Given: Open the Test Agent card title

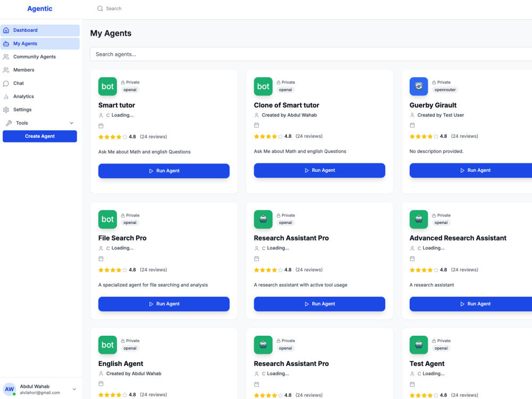Looking at the screenshot, I should click(427, 364).
